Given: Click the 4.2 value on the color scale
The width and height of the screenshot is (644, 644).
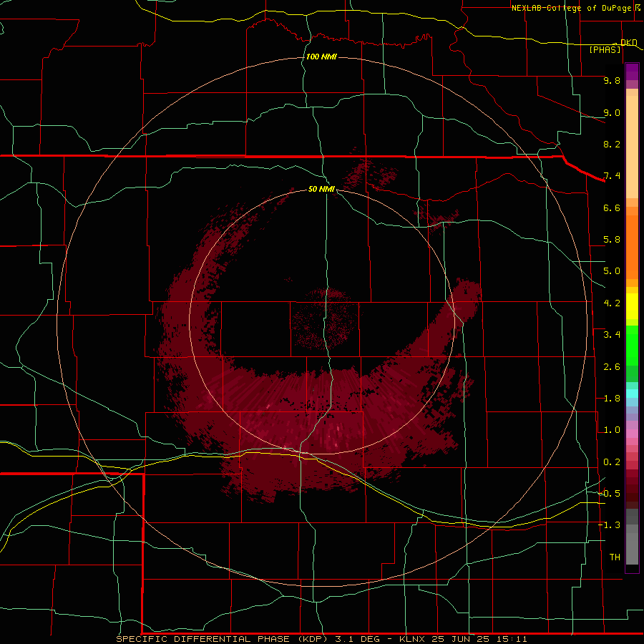Looking at the screenshot, I should pos(612,303).
